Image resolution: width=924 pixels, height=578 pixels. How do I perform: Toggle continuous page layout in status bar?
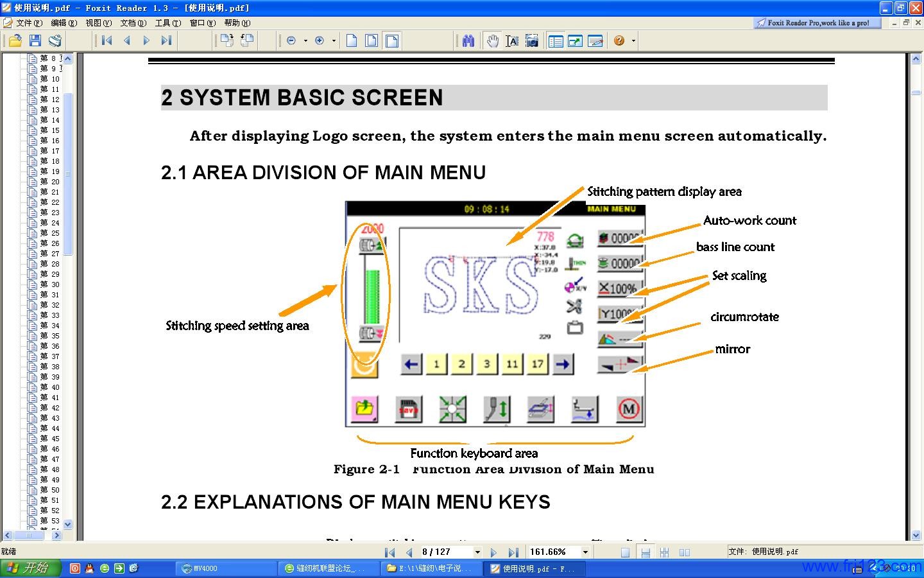click(646, 552)
